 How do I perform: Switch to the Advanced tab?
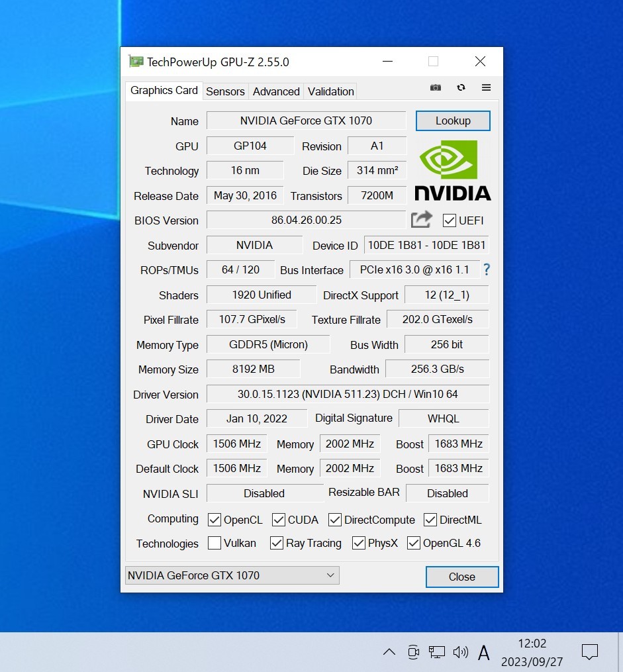tap(276, 91)
